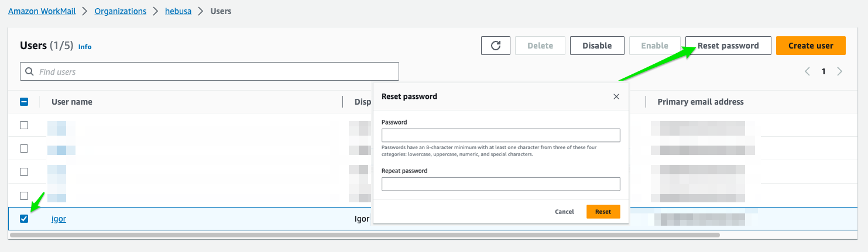Go to previous page of users
Image resolution: width=868 pixels, height=252 pixels.
tap(807, 72)
